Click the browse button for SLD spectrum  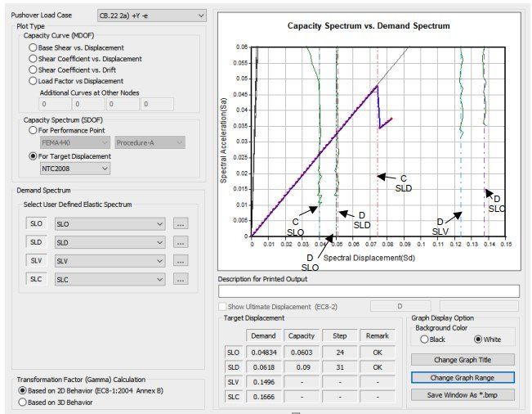[x=181, y=242]
